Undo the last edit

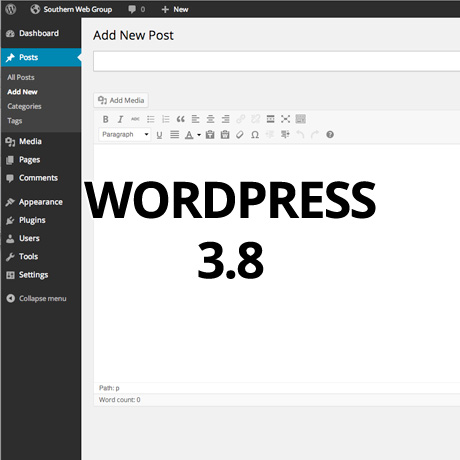300,135
